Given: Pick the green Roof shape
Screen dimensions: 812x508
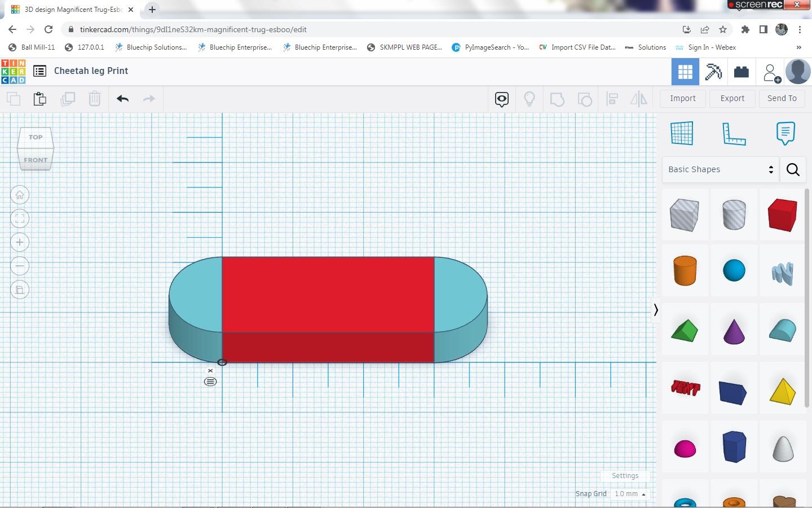Looking at the screenshot, I should click(x=685, y=330).
